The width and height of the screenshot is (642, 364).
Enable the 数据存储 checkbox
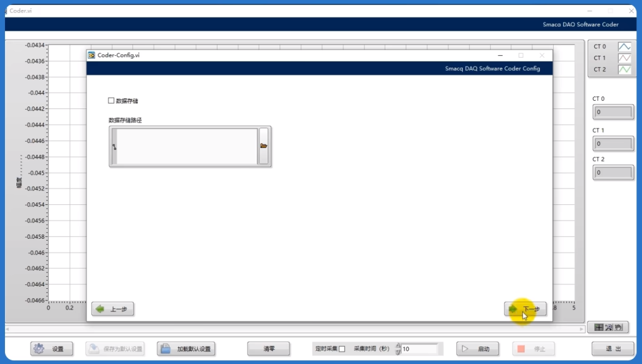coord(111,101)
